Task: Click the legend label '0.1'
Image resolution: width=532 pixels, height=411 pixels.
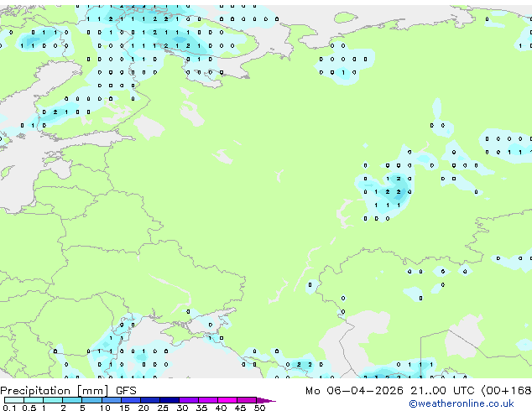Action: 9,408
